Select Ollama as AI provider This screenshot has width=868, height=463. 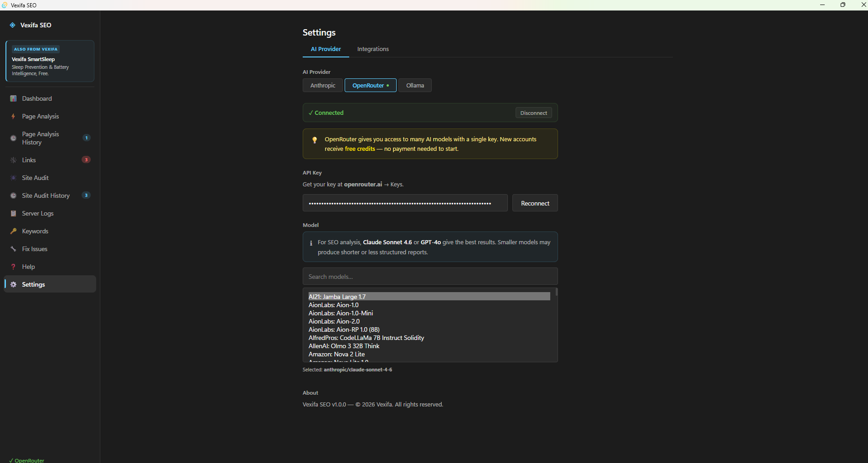pos(415,85)
